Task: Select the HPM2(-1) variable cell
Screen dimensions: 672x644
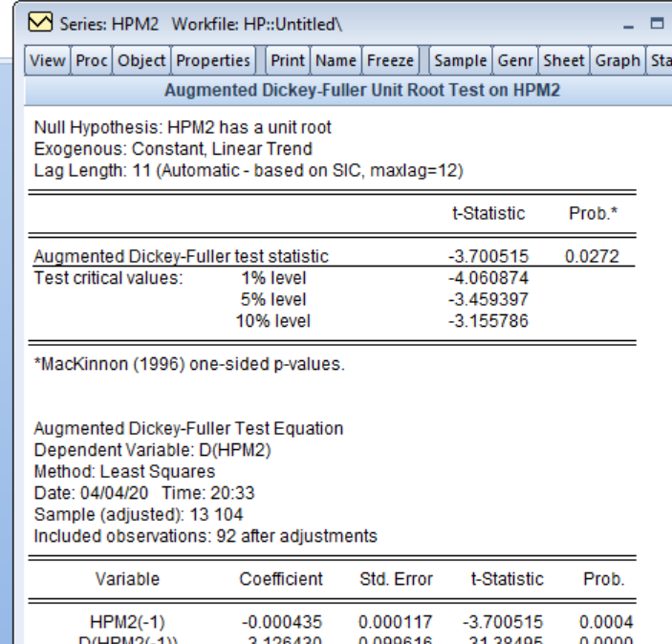Action: (x=127, y=622)
